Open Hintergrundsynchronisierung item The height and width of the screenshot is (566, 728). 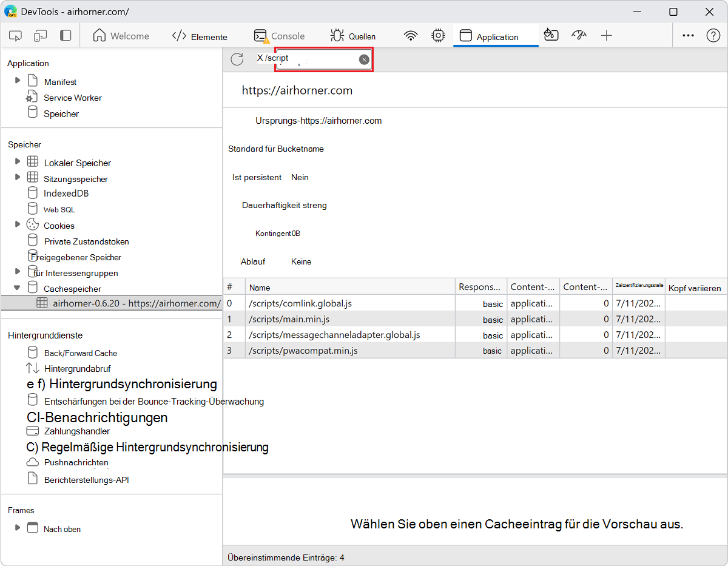point(122,384)
